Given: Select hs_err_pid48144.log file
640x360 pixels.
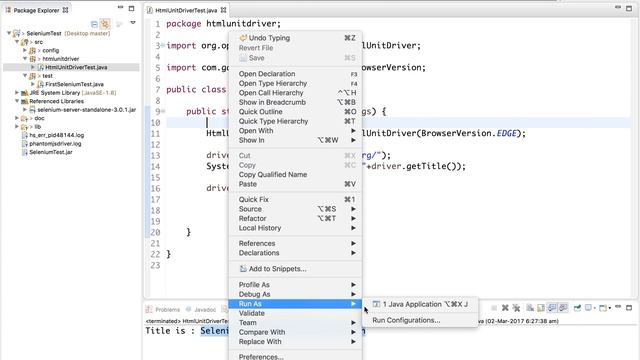Looking at the screenshot, I should 57,135.
